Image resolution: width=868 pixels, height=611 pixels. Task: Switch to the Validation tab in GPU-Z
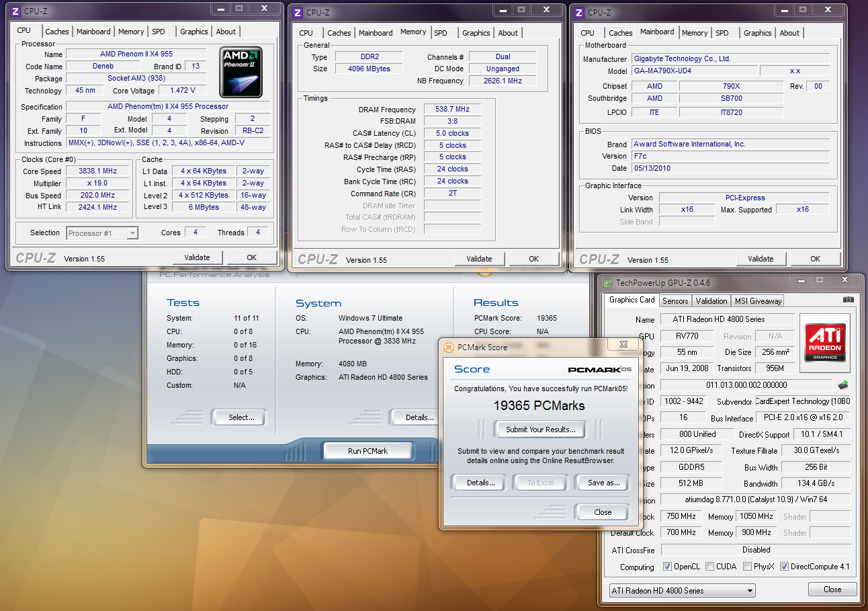(711, 301)
